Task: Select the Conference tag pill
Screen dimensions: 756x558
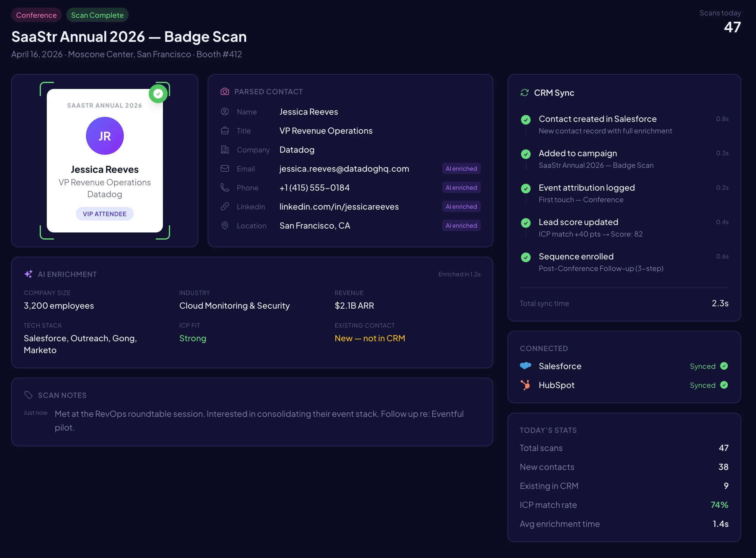Action: coord(36,15)
